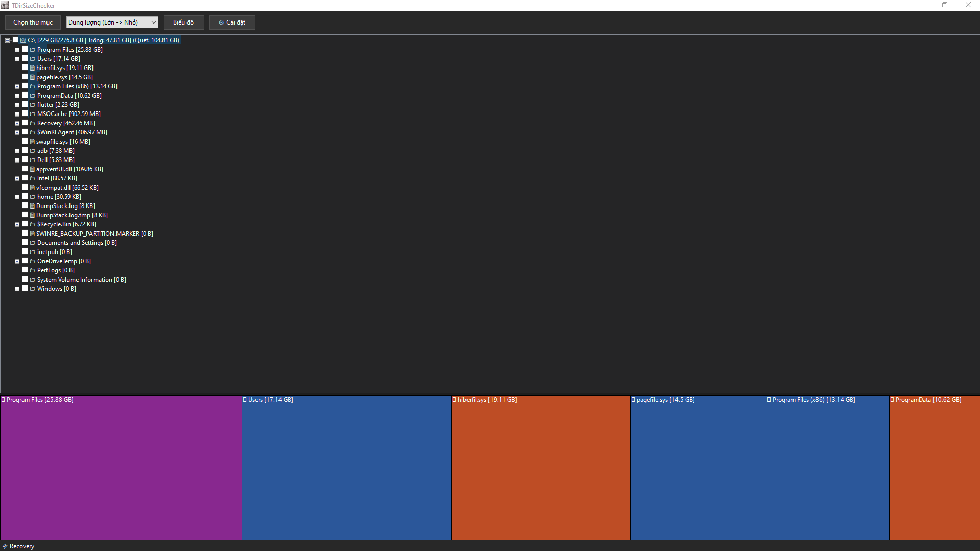Click the MSOCache folder icon
This screenshot has height=551, width=980.
click(x=33, y=114)
